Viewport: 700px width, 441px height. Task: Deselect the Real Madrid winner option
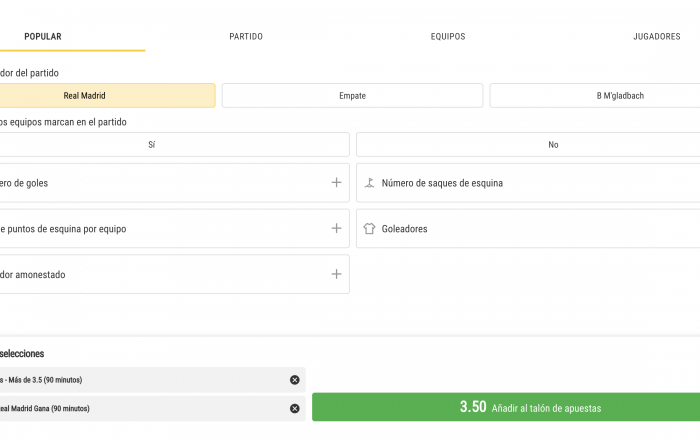click(x=107, y=96)
